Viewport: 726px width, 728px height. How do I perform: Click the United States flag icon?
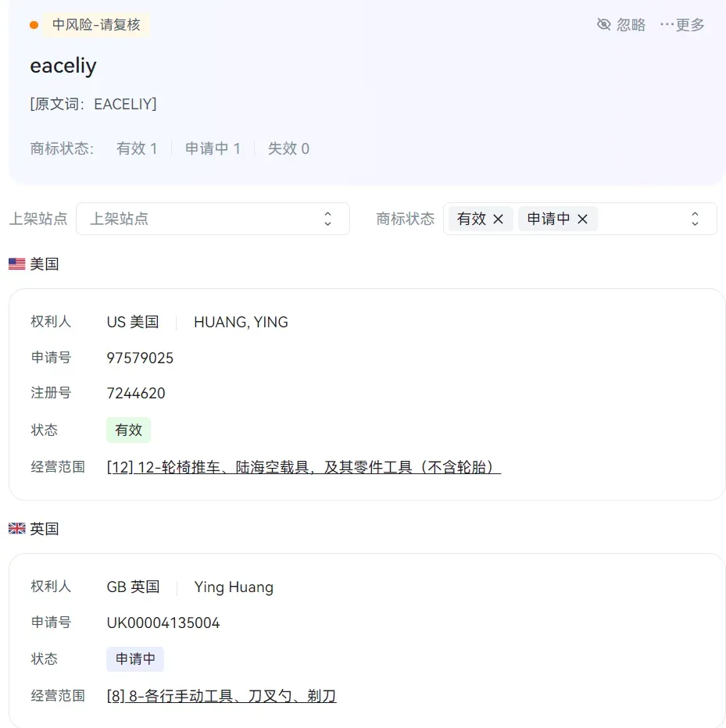click(x=16, y=264)
